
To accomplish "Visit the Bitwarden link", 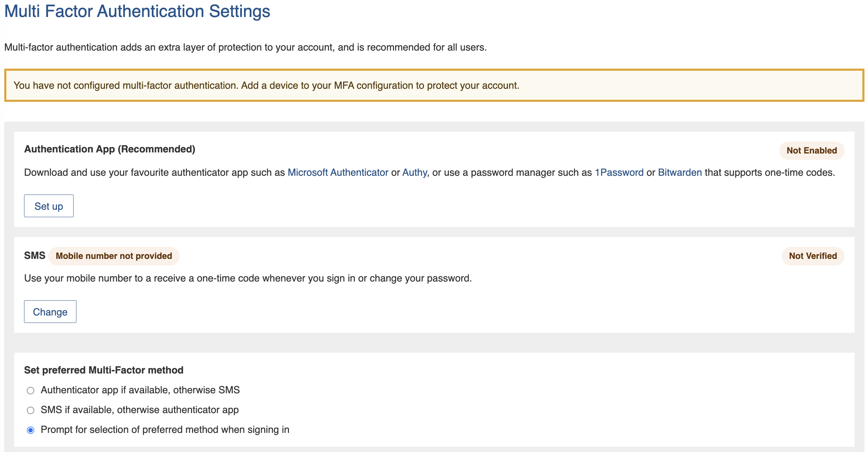I will point(680,172).
